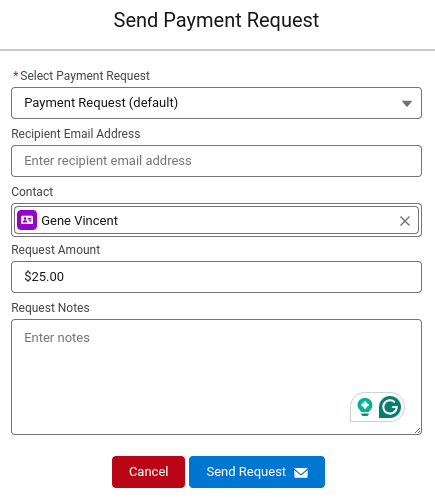Select the Gene Vincent contact name
Image resolution: width=435 pixels, height=502 pixels.
pos(79,221)
